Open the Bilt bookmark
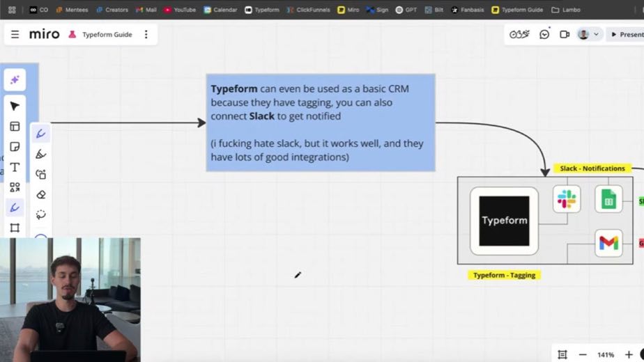Image resolution: width=644 pixels, height=362 pixels. (434, 10)
